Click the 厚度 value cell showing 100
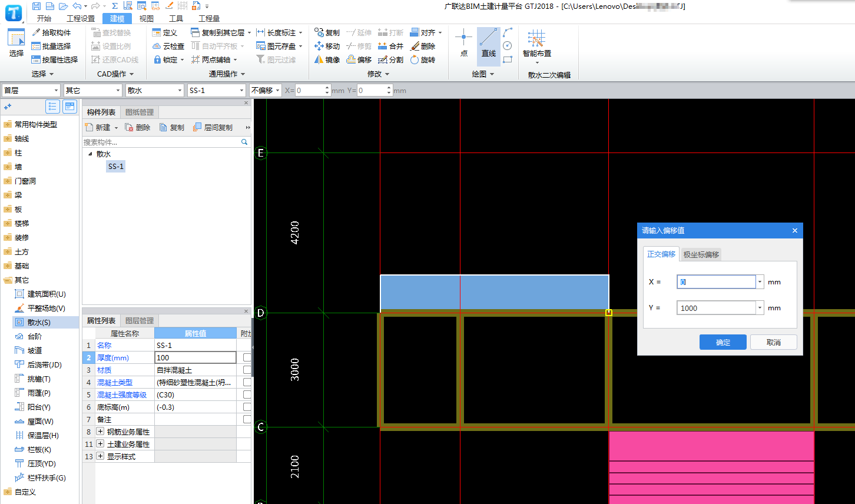855x504 pixels. pyautogui.click(x=195, y=357)
